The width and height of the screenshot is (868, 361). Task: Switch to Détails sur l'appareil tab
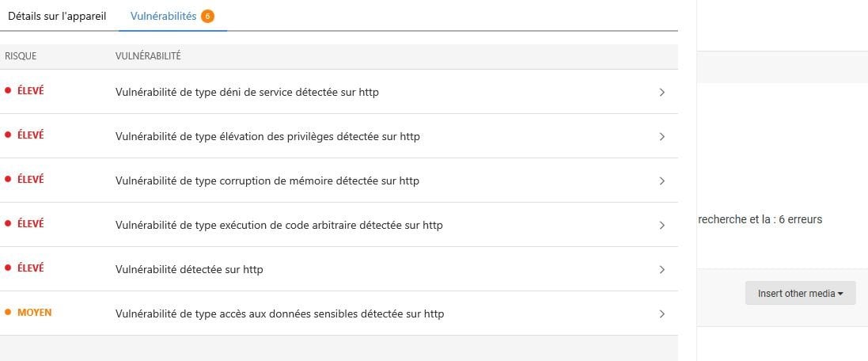pos(57,16)
